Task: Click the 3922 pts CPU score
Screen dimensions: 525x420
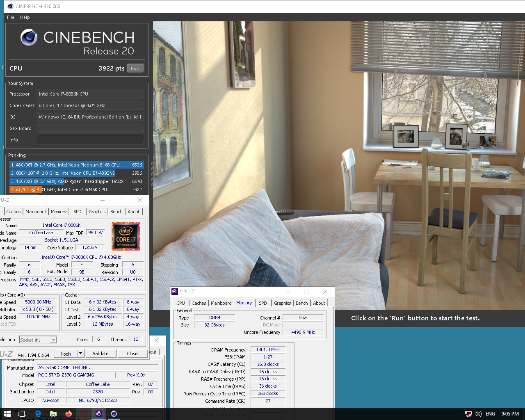Action: [x=111, y=68]
